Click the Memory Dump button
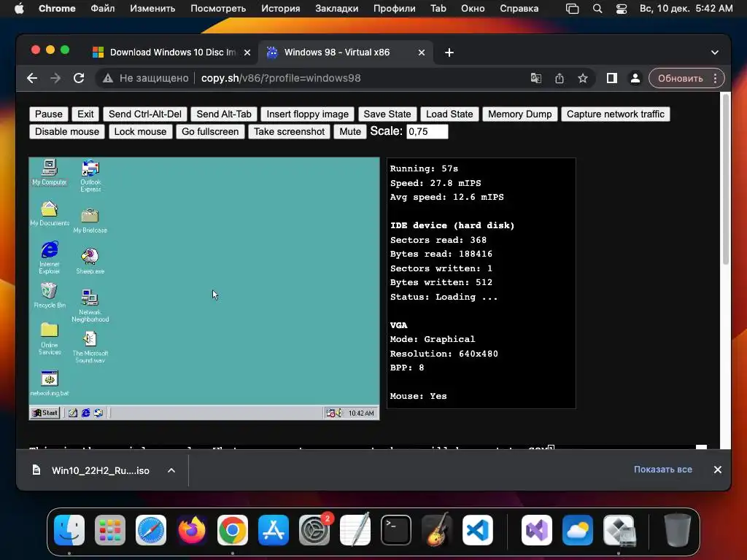Screen dimensions: 747x560 [x=519, y=114]
